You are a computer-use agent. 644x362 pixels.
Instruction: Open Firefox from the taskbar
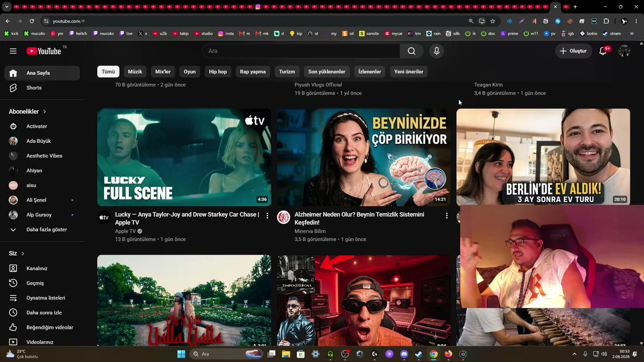click(x=448, y=354)
